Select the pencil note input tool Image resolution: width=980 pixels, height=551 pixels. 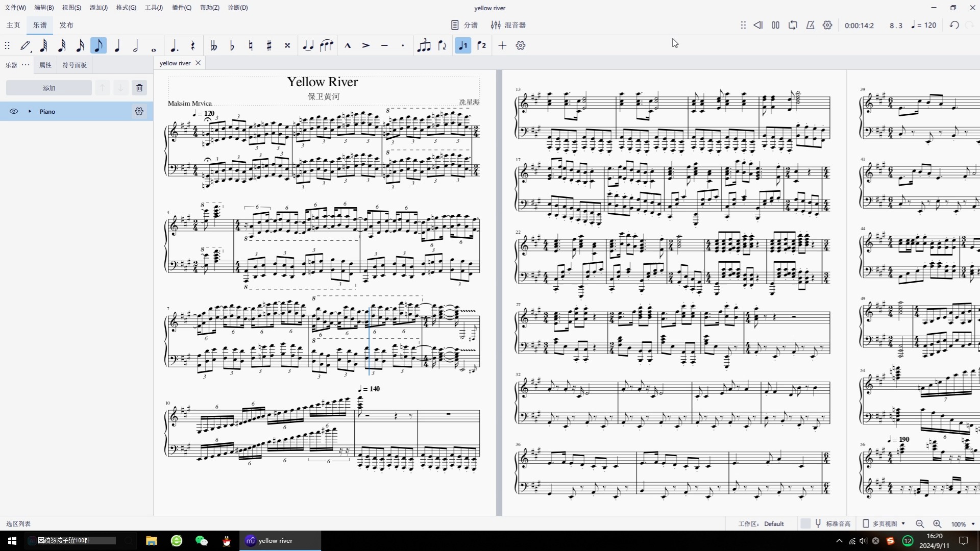[26, 45]
